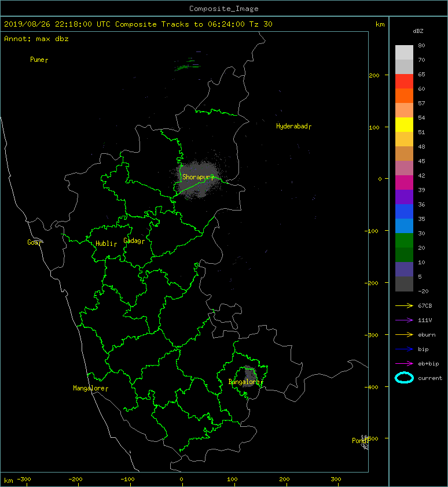
Task: Select the purple 36-39 dBZ swatch
Action: click(404, 197)
